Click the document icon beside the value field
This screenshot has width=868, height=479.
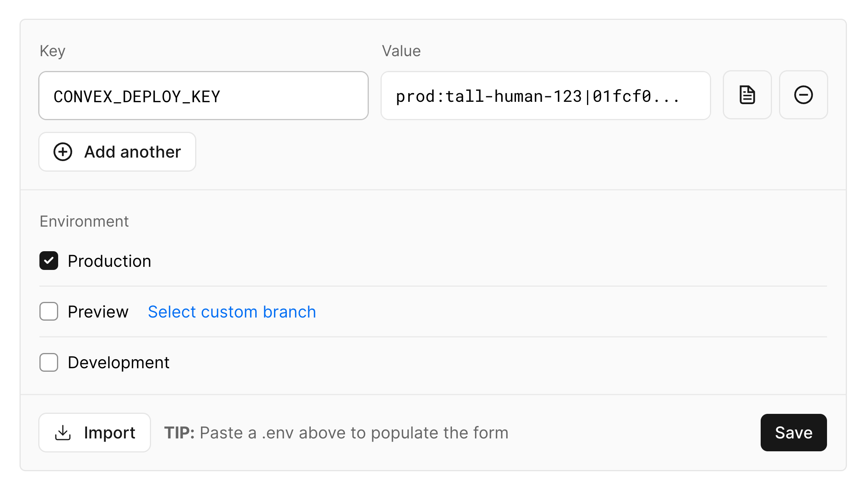(747, 95)
